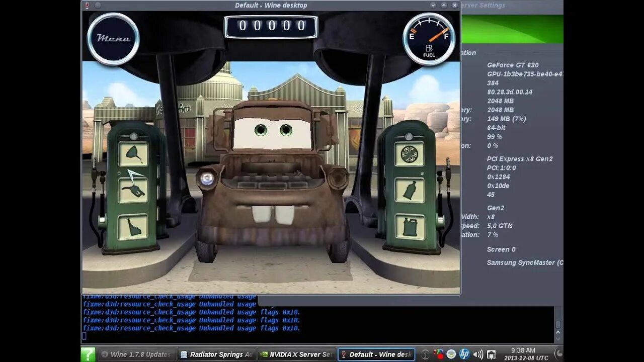
Task: Minimize the Wine desktop window
Action: click(x=433, y=5)
